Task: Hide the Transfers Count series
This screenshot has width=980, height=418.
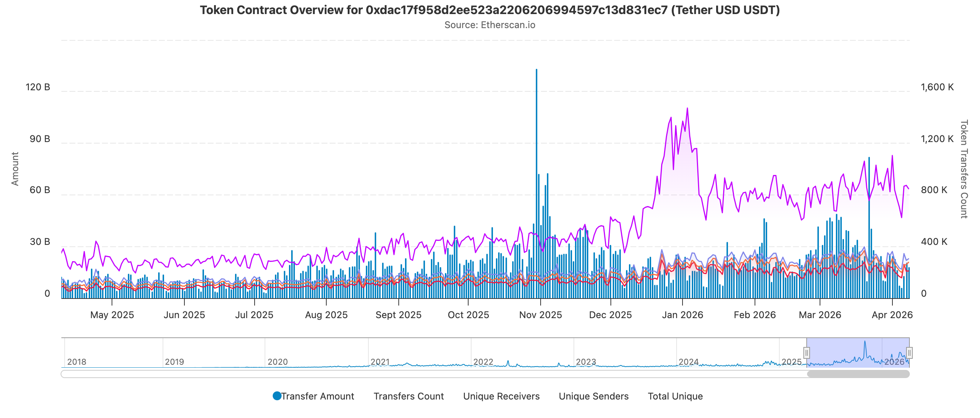Action: [409, 396]
